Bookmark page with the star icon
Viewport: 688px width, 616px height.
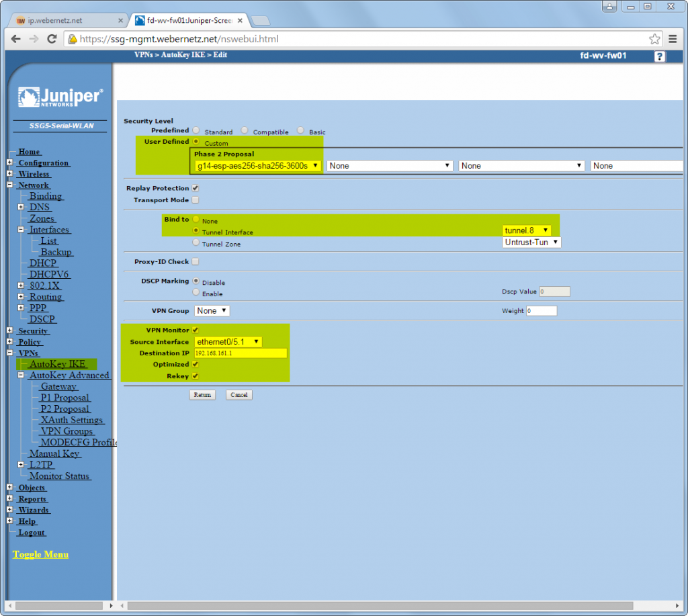click(x=654, y=39)
